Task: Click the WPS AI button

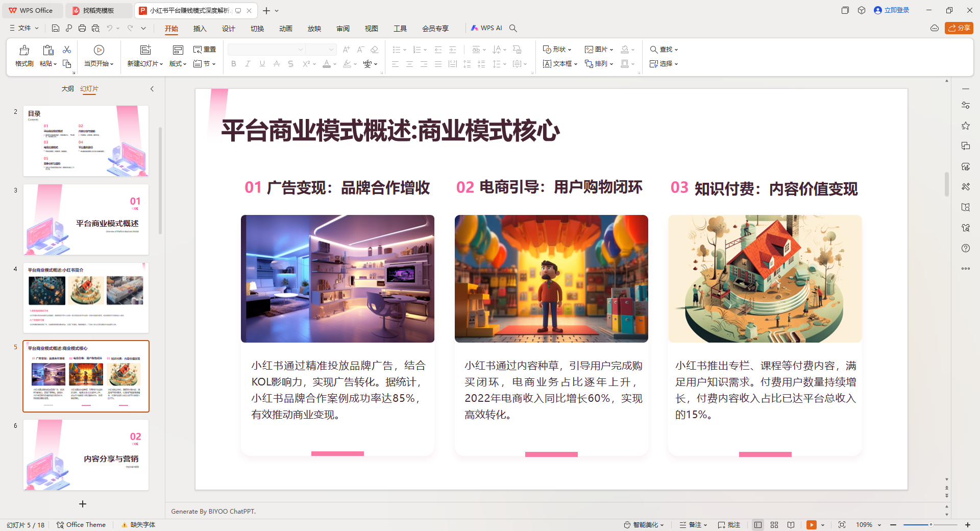Action: tap(486, 28)
